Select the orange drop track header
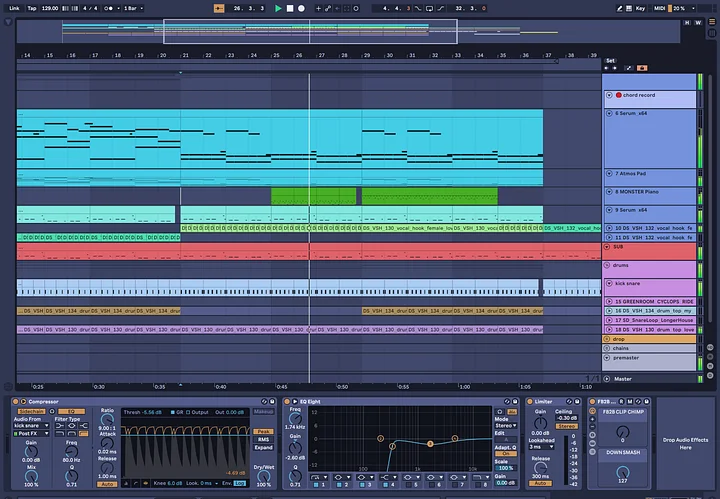The width and height of the screenshot is (720, 499). tap(649, 339)
